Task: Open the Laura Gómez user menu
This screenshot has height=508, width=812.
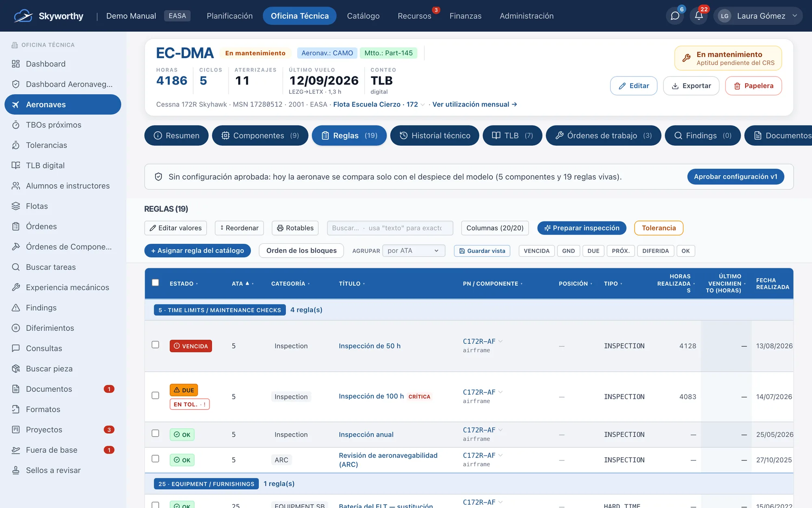Action: 758,16
